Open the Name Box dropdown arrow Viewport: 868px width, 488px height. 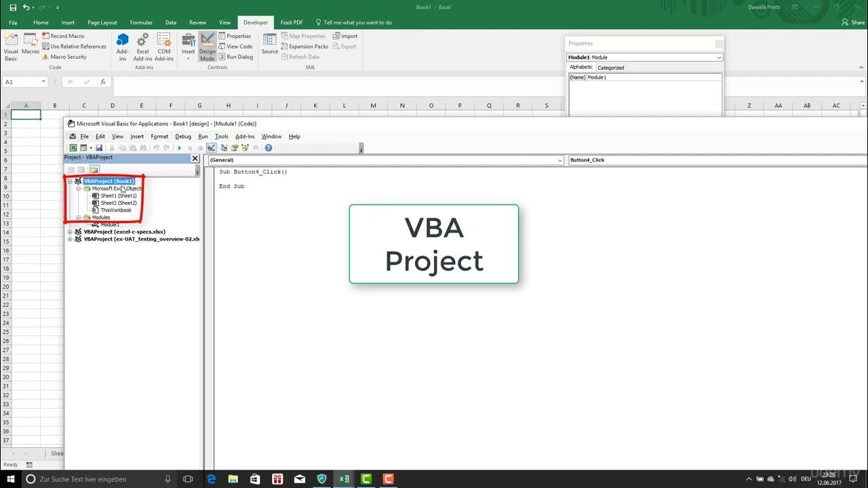click(43, 82)
